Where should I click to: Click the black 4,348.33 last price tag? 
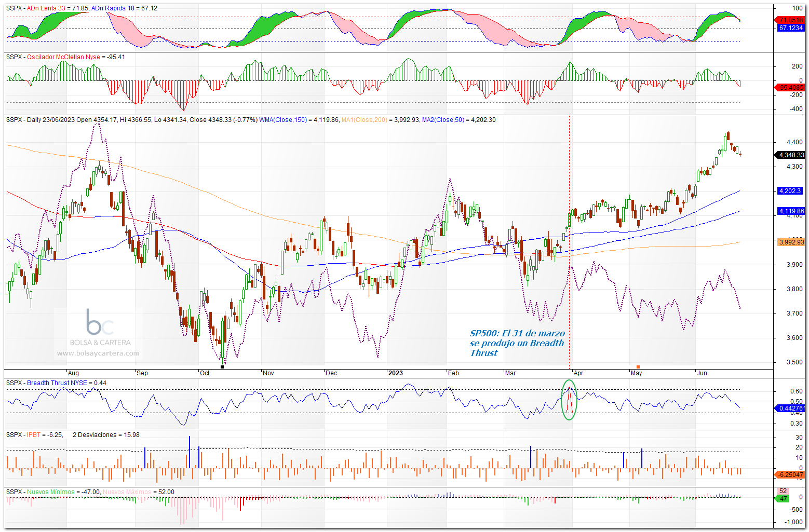pyautogui.click(x=790, y=155)
